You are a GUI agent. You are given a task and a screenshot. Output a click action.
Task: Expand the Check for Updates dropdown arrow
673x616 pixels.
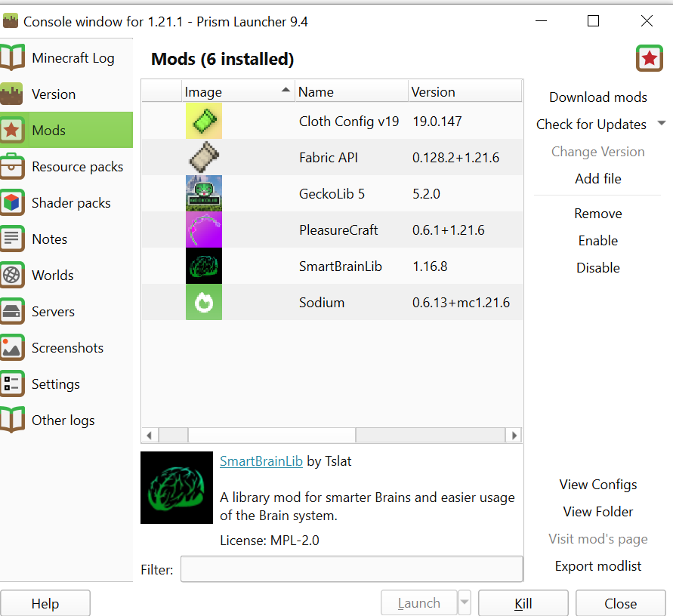pos(662,124)
